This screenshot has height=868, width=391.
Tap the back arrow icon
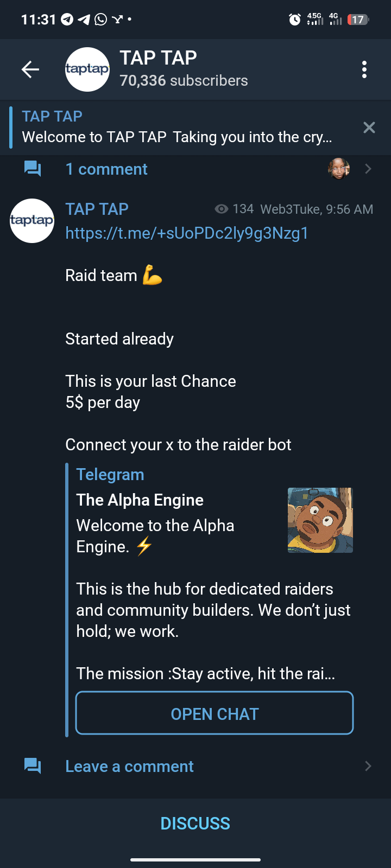(30, 69)
